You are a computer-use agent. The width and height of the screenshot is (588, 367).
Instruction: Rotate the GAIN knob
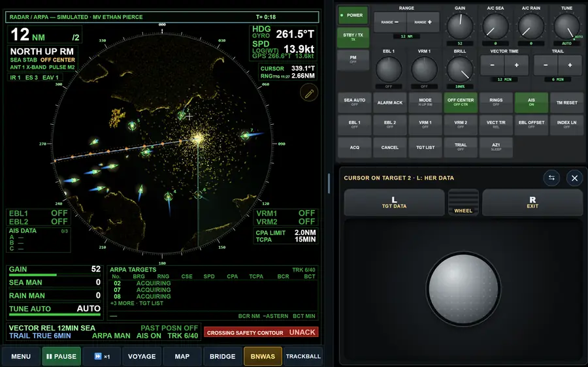pos(460,26)
